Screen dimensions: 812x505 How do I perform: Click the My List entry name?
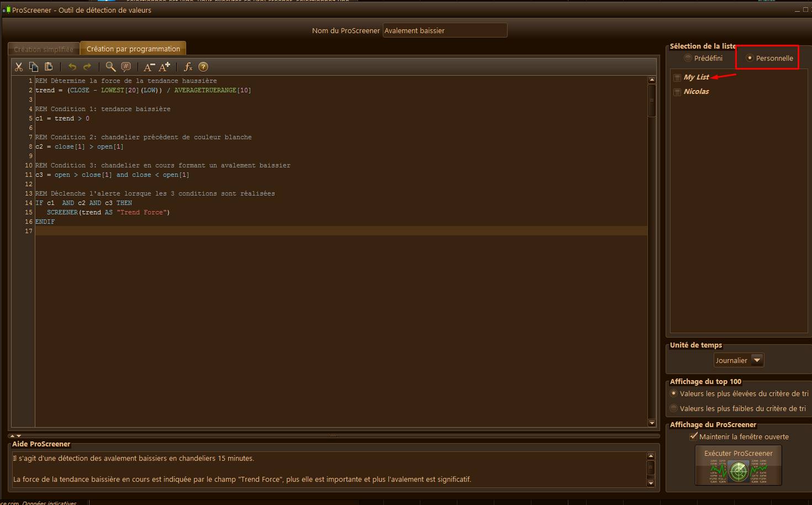(x=696, y=77)
